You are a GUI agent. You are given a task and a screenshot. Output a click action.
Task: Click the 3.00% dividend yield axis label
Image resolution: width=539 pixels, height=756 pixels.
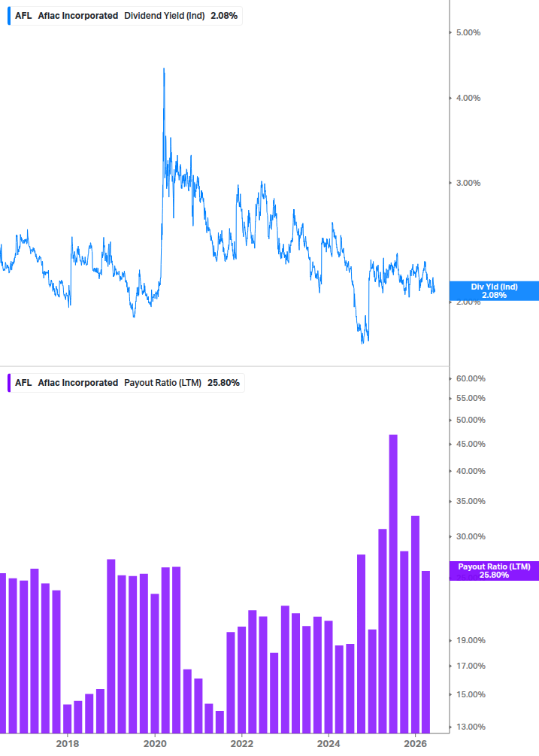pos(468,183)
